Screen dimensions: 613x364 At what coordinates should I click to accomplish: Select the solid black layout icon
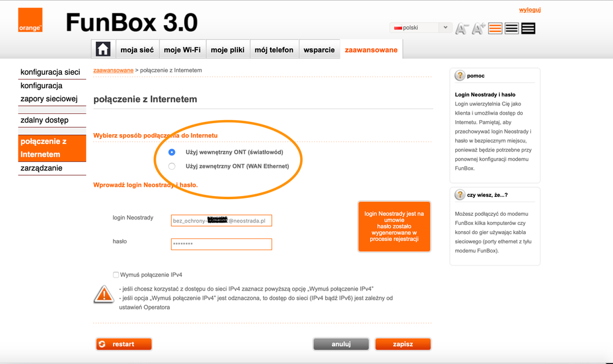pos(528,29)
